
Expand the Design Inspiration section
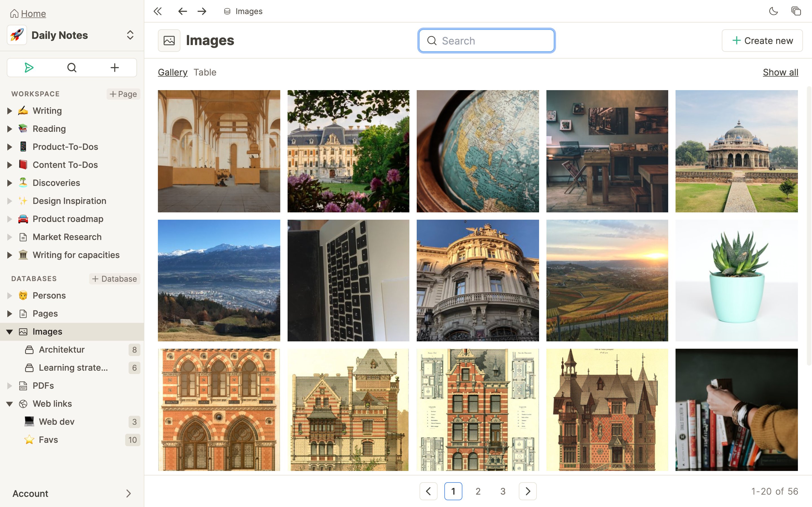(x=9, y=200)
